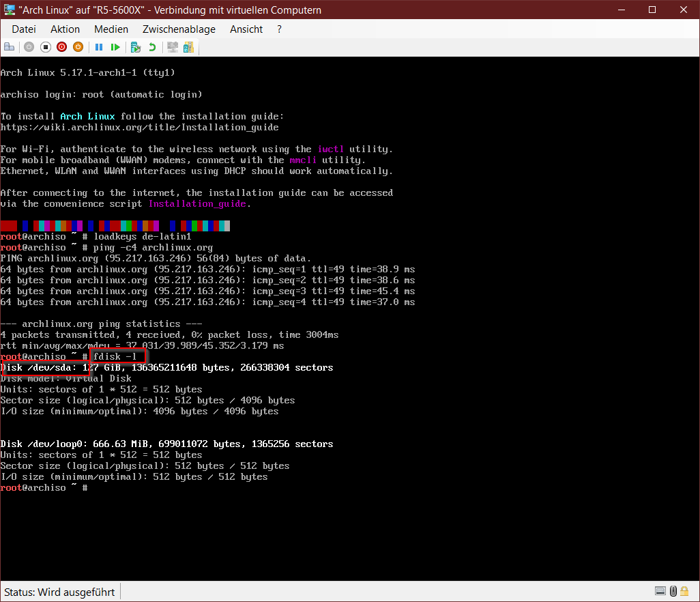Click the 'icmp_seq=3' ping reply line
The width and height of the screenshot is (700, 602).
tap(207, 291)
